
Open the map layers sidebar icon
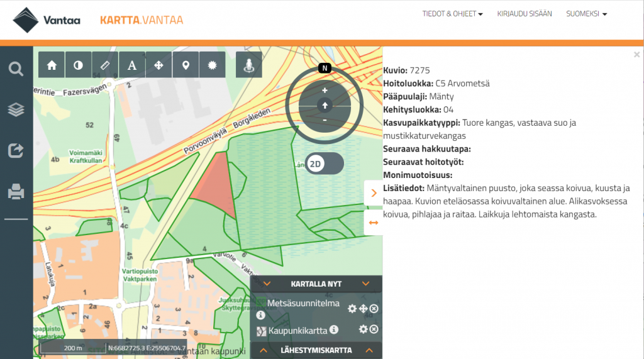coord(16,109)
